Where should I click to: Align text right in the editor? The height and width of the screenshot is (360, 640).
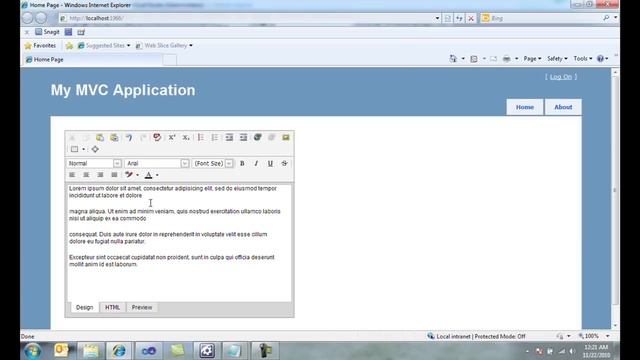[x=100, y=175]
